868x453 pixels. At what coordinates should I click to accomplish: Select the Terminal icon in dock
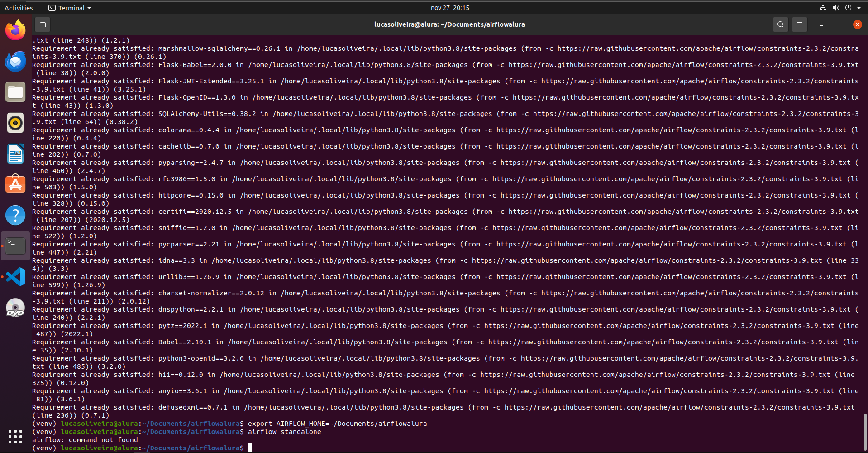(15, 246)
